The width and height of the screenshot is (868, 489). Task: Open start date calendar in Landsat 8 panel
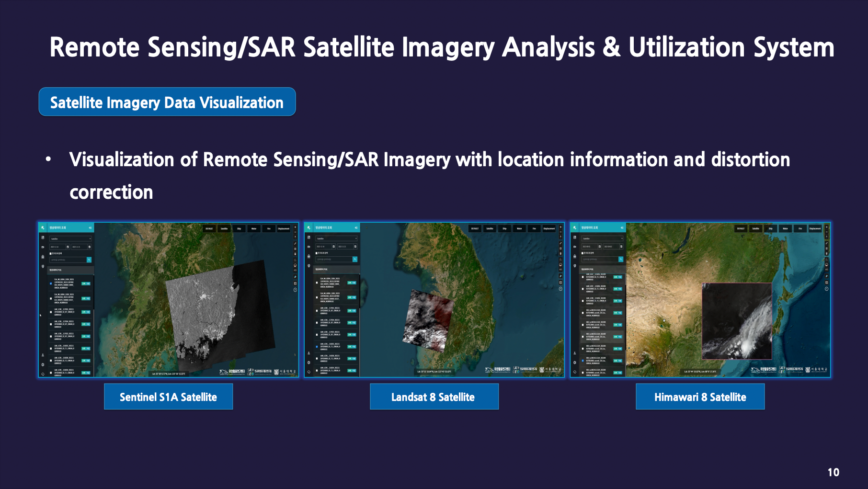(x=333, y=247)
